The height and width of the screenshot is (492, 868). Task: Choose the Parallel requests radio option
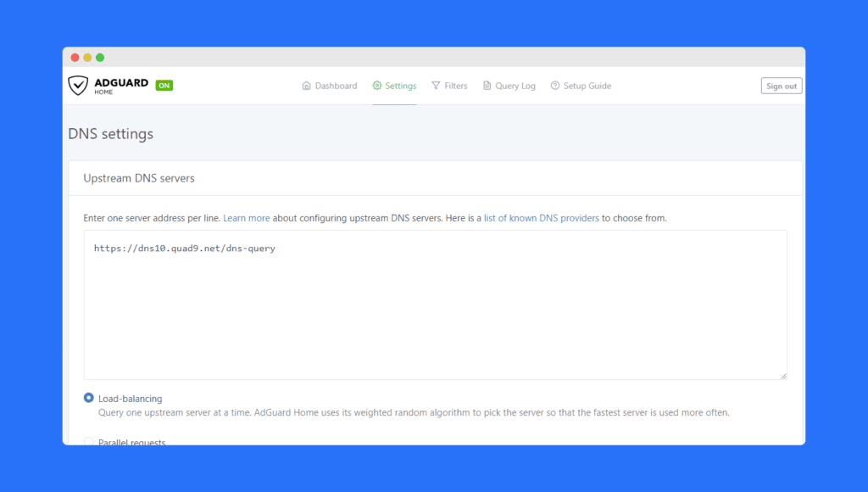coord(89,441)
